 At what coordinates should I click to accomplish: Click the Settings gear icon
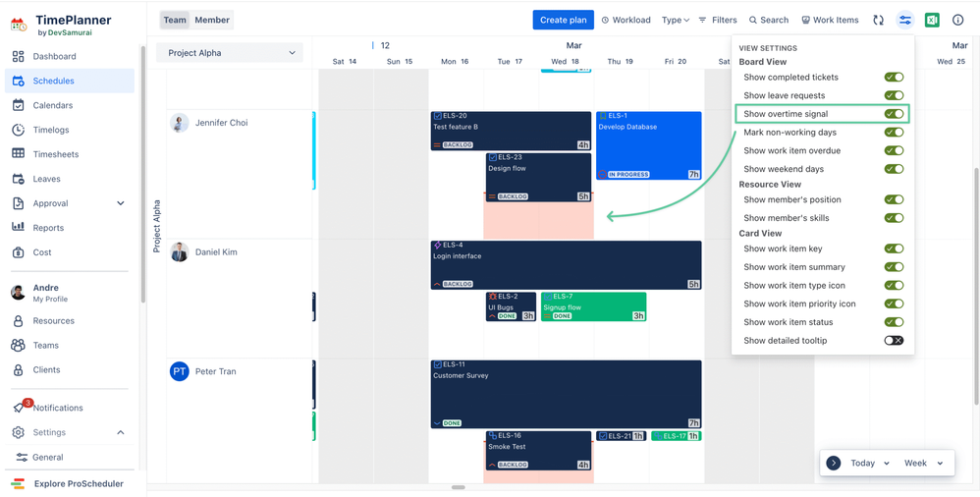point(18,432)
